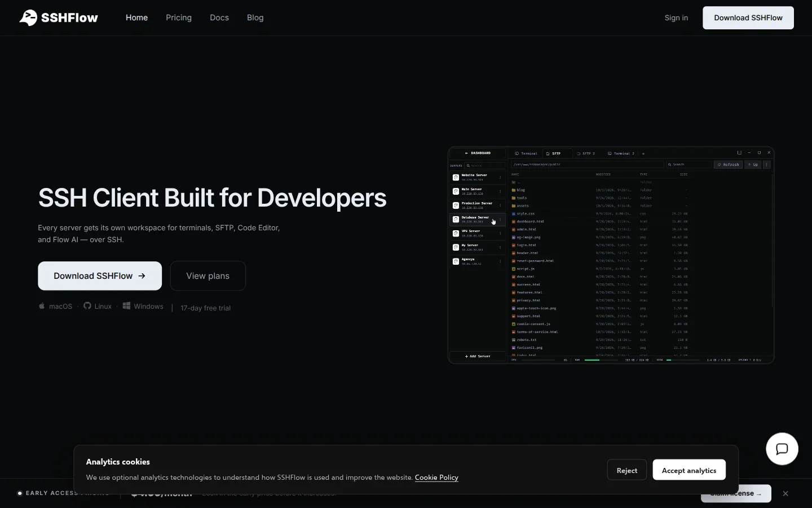Select the robots.txt file row in preview
The height and width of the screenshot is (508, 812).
[x=599, y=340]
